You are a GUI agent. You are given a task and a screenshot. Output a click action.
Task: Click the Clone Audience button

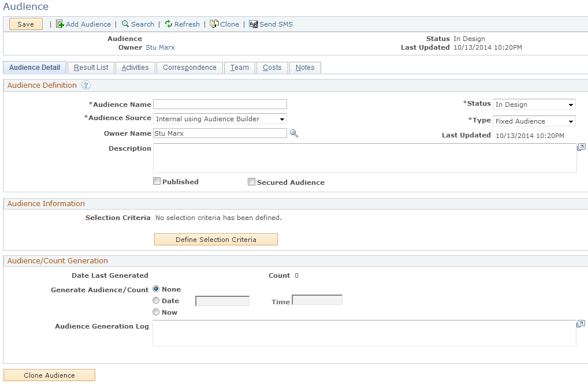click(x=50, y=375)
